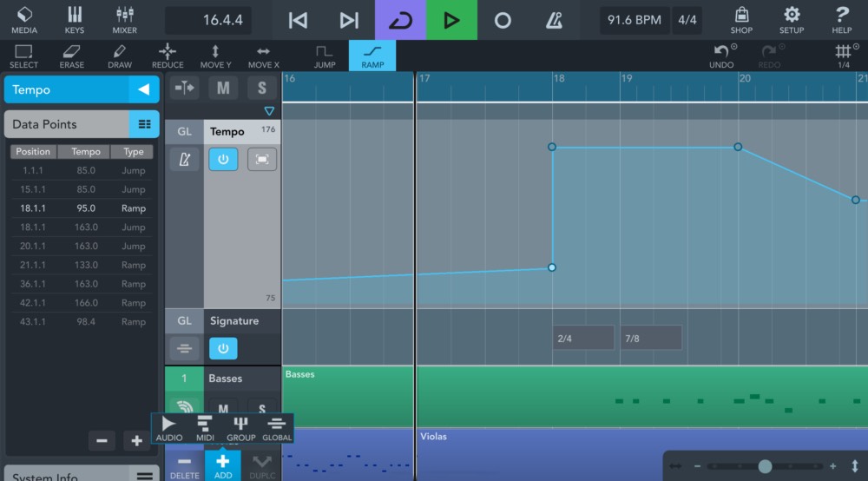Add a Group track
This screenshot has width=868, height=481.
(x=240, y=428)
